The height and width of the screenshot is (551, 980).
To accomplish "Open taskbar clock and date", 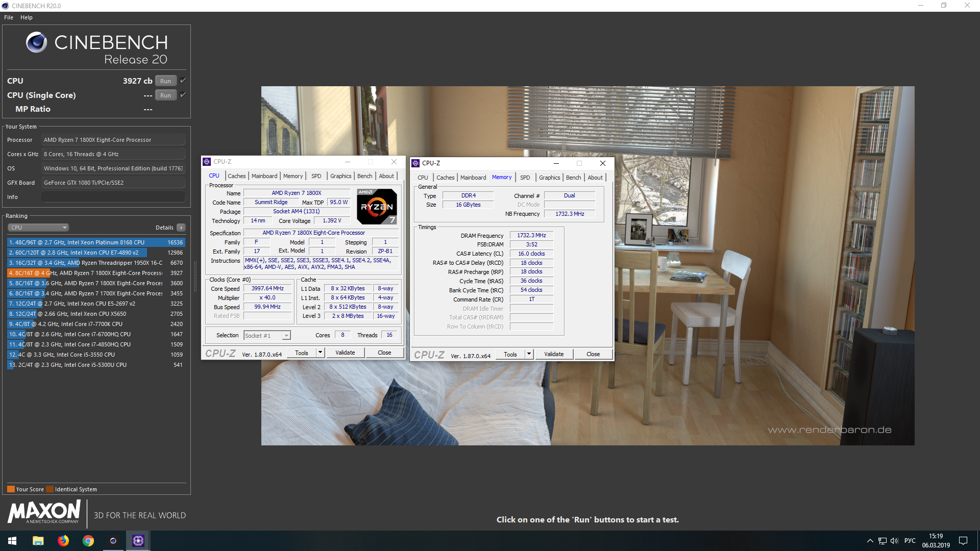I will pos(936,541).
